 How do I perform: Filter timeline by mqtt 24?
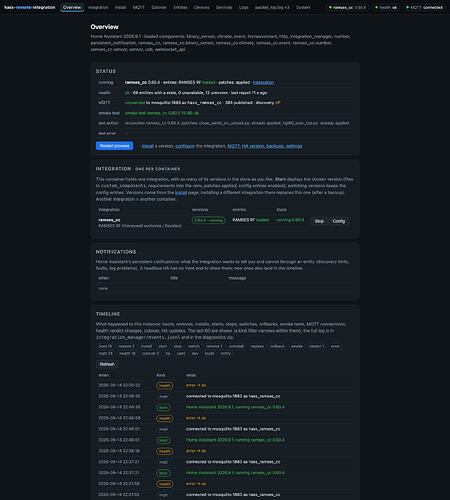(x=106, y=353)
